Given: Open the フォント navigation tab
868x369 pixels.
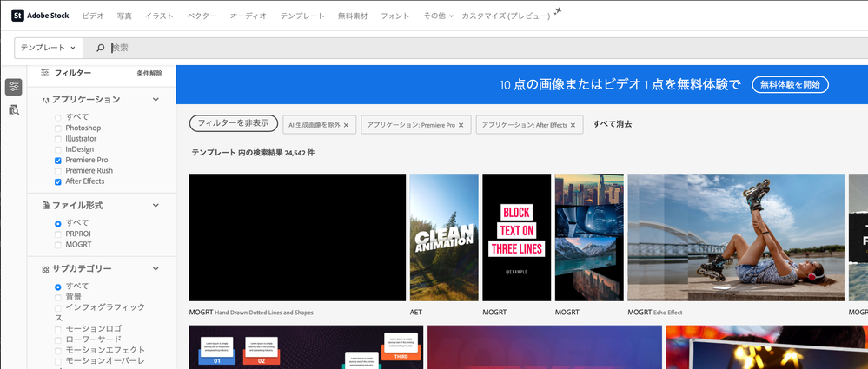Looking at the screenshot, I should 395,16.
